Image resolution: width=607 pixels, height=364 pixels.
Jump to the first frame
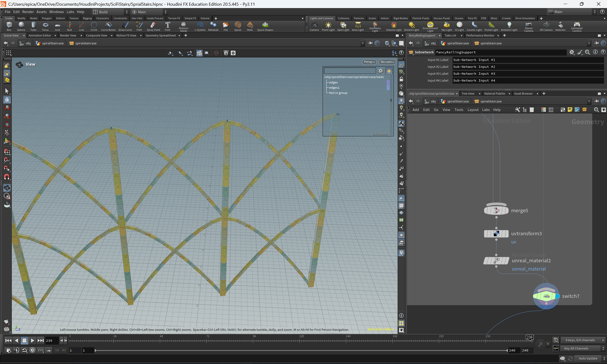(x=8, y=340)
